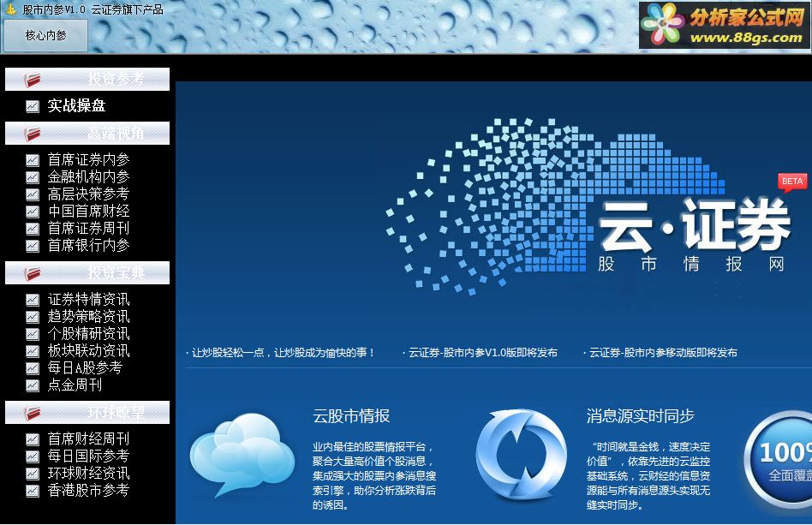Open 板块联动资讯 in the sidebar
The width and height of the screenshot is (812, 525).
(x=88, y=351)
